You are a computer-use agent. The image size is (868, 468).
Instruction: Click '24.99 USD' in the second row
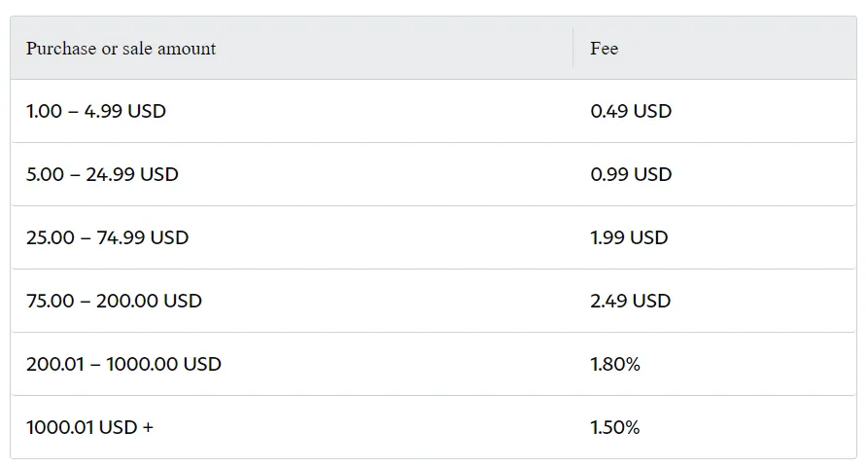(x=132, y=174)
